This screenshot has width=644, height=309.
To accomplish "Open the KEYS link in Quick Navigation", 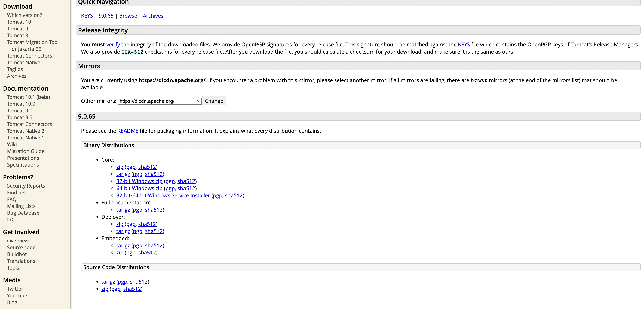I will tap(87, 16).
